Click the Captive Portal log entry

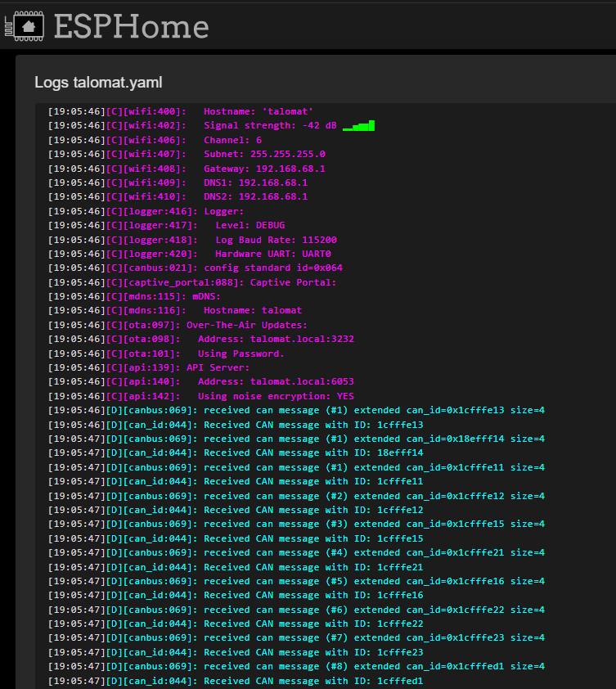point(192,282)
